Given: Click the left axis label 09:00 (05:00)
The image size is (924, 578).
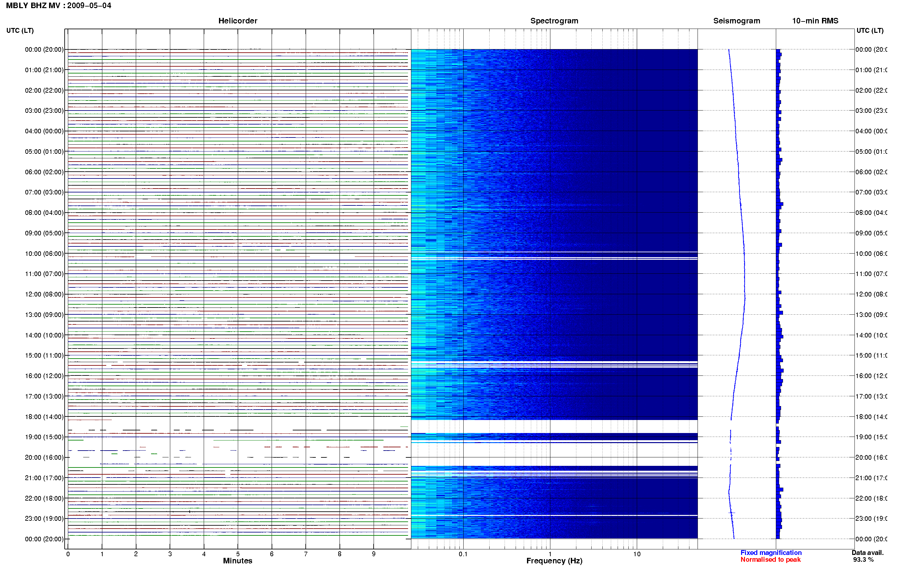Looking at the screenshot, I should click(x=44, y=233).
